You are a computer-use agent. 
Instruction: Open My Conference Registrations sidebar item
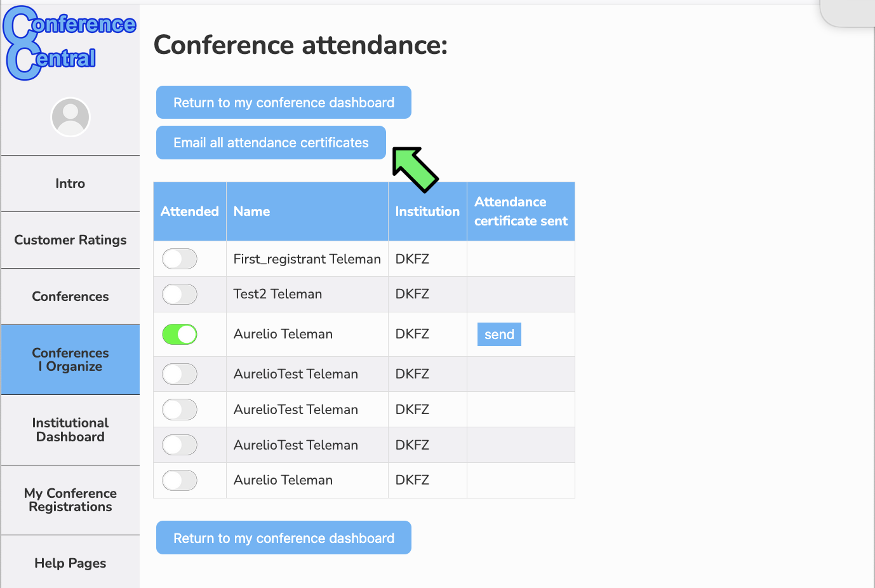70,500
